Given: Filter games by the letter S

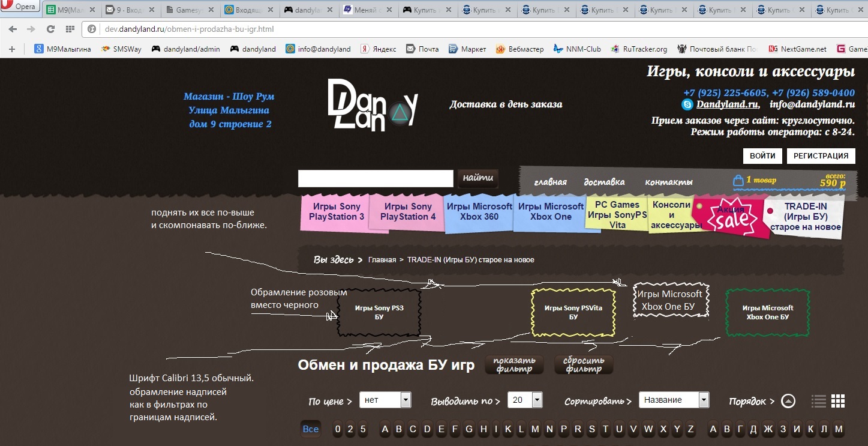Looking at the screenshot, I should tap(592, 429).
